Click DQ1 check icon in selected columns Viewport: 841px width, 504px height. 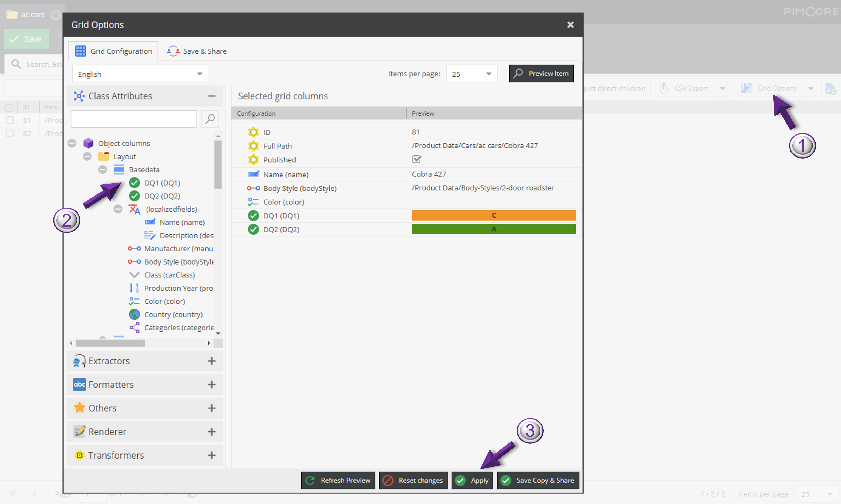pyautogui.click(x=253, y=216)
